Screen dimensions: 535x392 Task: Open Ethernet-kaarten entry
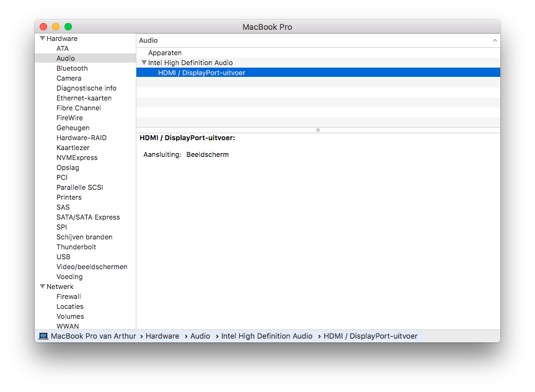click(x=84, y=98)
